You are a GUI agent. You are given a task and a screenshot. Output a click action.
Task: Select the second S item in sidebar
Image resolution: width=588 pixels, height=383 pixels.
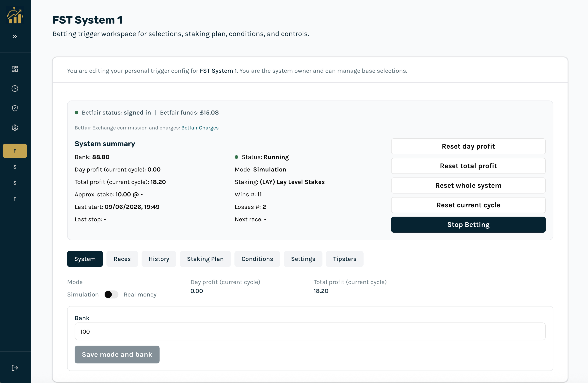[15, 183]
